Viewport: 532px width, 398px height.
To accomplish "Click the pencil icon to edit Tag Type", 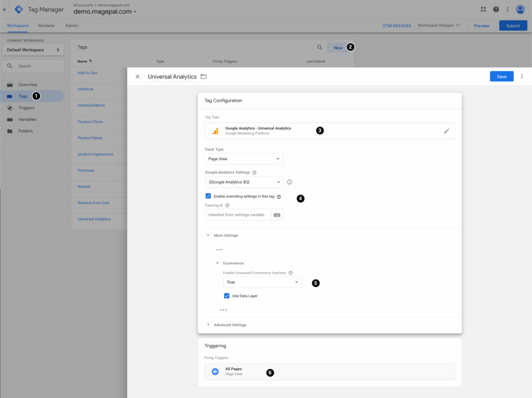I will click(x=446, y=131).
